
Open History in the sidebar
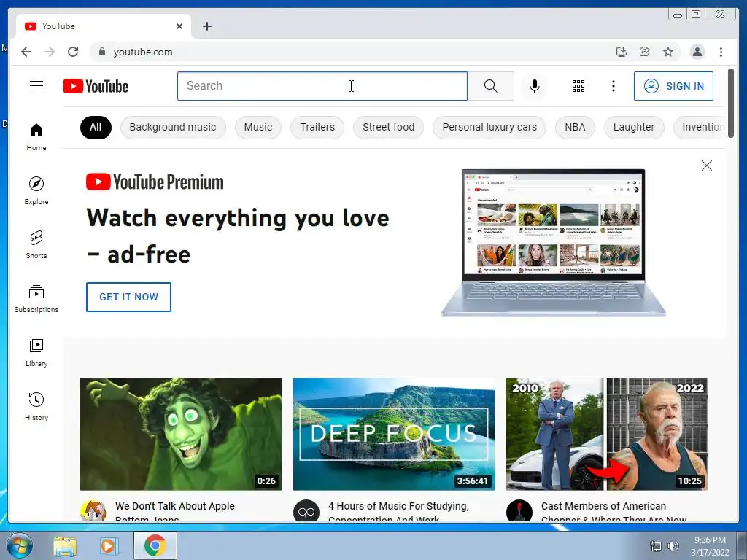coord(36,406)
